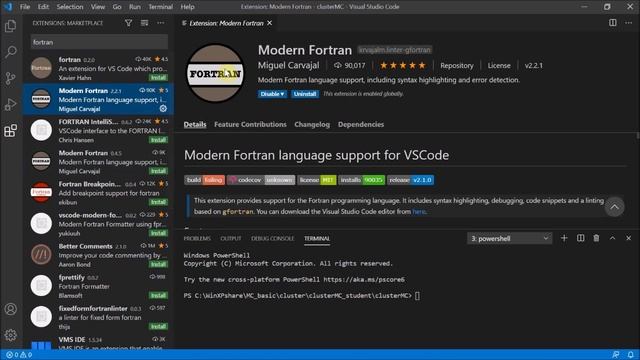Switch to the Changelog tab
The height and width of the screenshot is (360, 640).
[312, 124]
